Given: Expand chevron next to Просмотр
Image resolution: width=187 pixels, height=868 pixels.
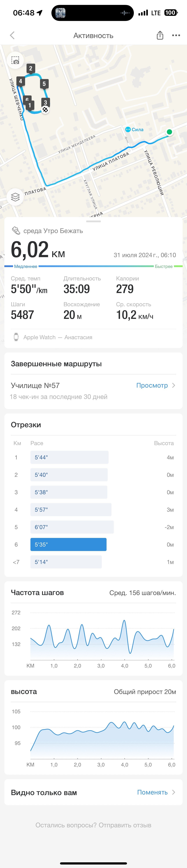Looking at the screenshot, I should click(x=174, y=385).
